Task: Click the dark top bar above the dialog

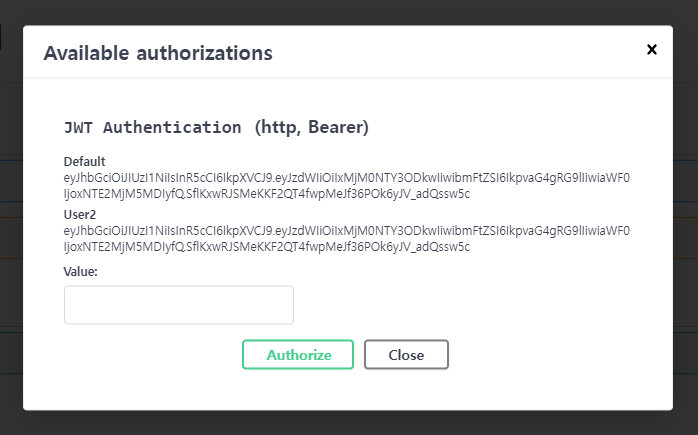Action: 350,11
